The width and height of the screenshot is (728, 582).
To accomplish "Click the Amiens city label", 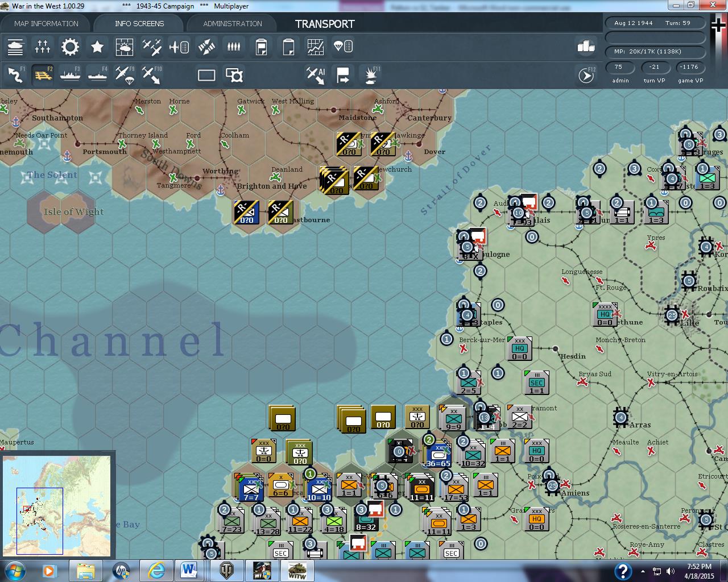I will click(575, 493).
